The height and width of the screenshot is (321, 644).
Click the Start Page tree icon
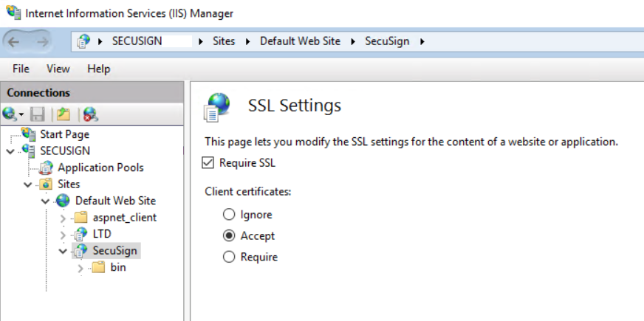pyautogui.click(x=29, y=134)
